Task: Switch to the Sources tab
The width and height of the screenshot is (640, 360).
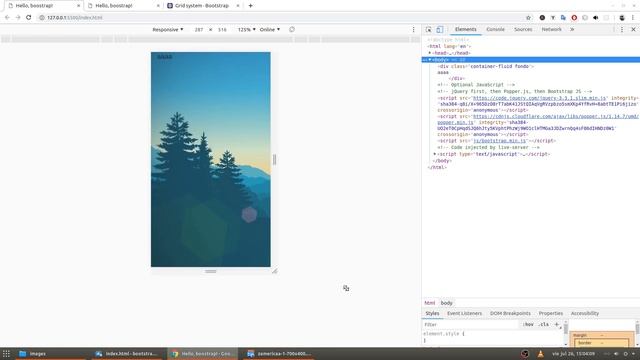Action: (x=523, y=29)
